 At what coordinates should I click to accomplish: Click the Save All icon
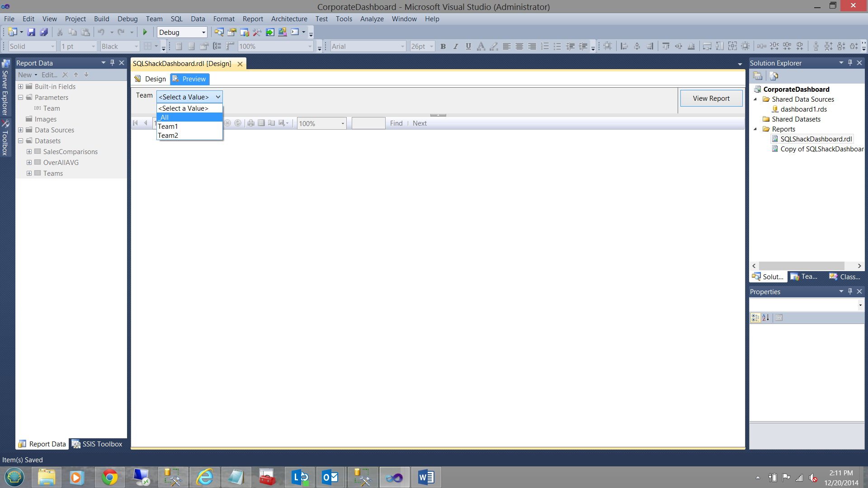point(44,32)
